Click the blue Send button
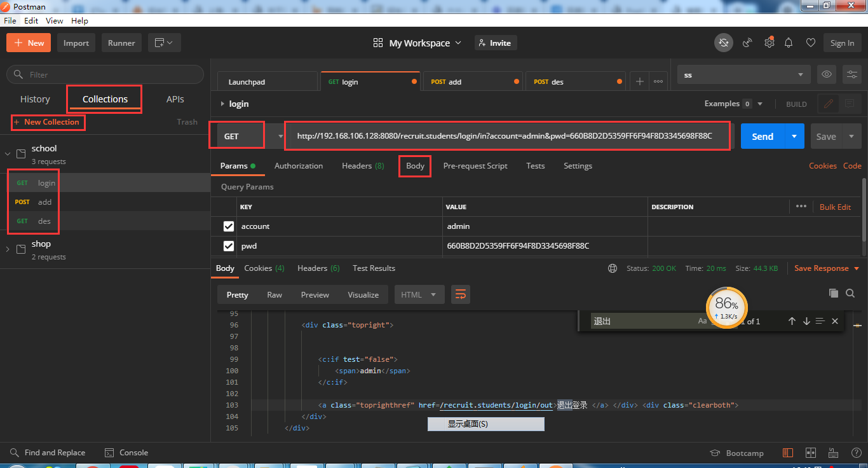This screenshot has width=868, height=468. pyautogui.click(x=763, y=136)
